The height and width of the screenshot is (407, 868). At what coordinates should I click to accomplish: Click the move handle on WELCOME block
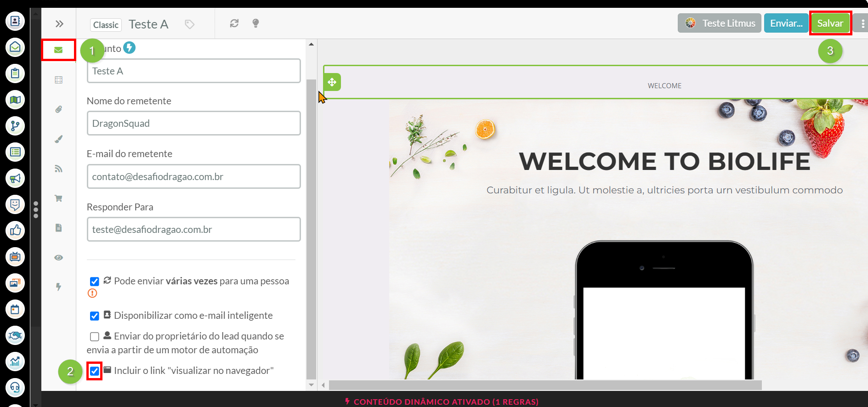(332, 82)
